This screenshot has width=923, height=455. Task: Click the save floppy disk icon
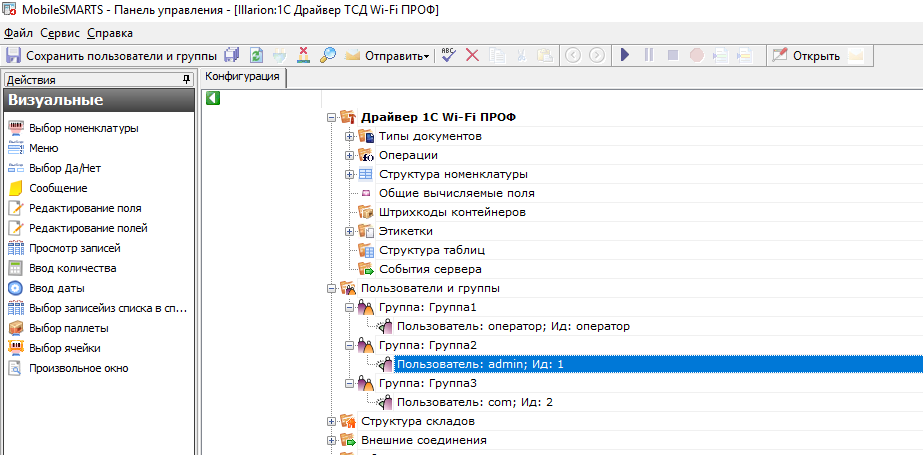[x=14, y=56]
